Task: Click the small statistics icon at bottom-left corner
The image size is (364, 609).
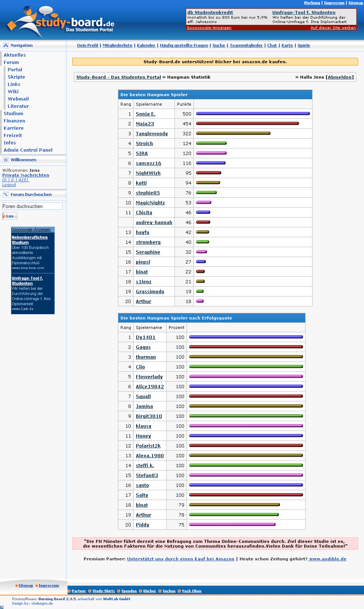Action: click(x=2, y=607)
